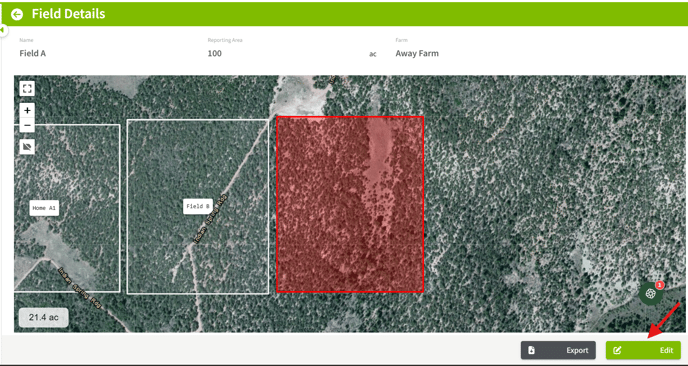Select the red highlighted field polygon
Screen dimensions: 688x366
[x=350, y=205]
